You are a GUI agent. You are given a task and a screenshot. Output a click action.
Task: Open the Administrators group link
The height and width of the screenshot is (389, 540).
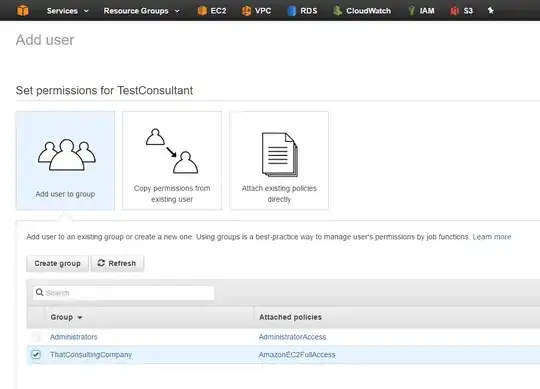point(74,337)
